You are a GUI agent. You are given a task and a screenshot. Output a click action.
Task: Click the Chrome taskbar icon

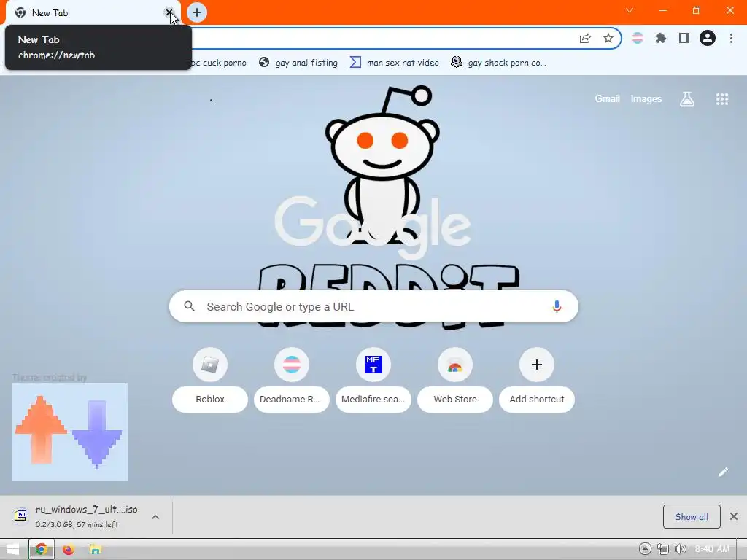[x=42, y=550]
